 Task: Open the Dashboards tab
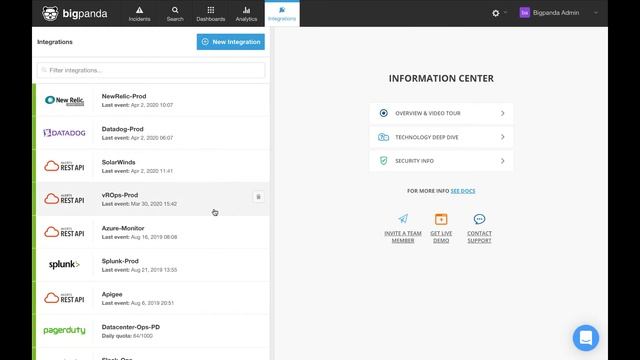pos(211,13)
